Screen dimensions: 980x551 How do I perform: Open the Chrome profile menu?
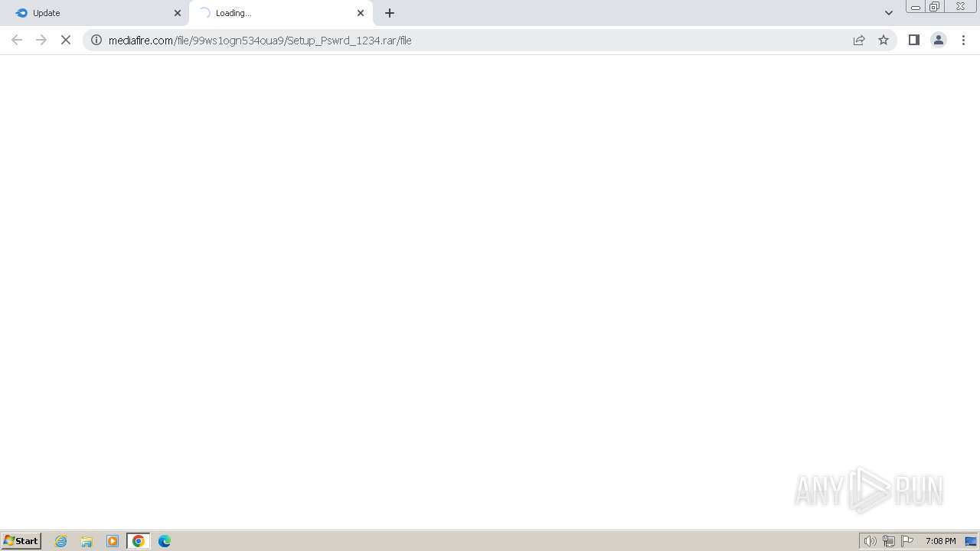click(x=939, y=40)
